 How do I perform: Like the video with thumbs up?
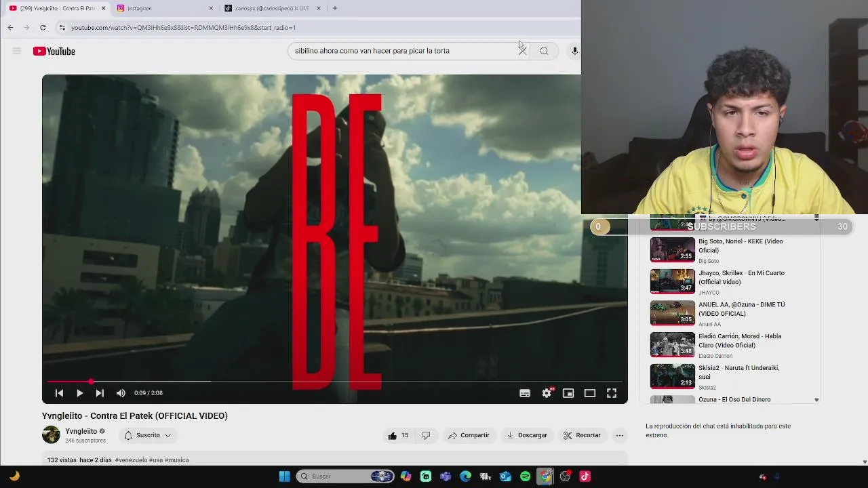[398, 435]
